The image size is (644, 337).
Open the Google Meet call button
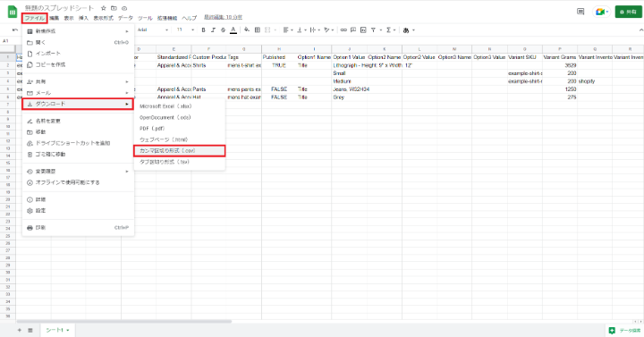[x=601, y=12]
